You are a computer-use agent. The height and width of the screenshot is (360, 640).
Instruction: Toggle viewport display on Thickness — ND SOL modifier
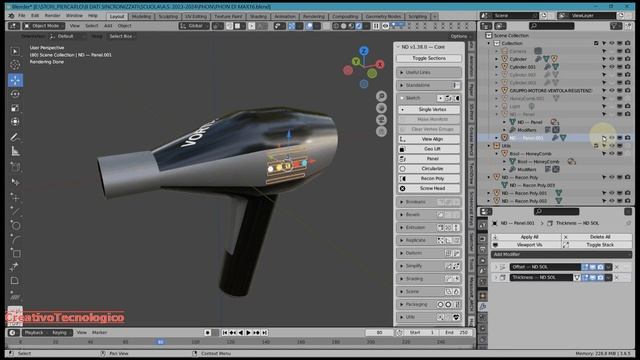point(593,278)
